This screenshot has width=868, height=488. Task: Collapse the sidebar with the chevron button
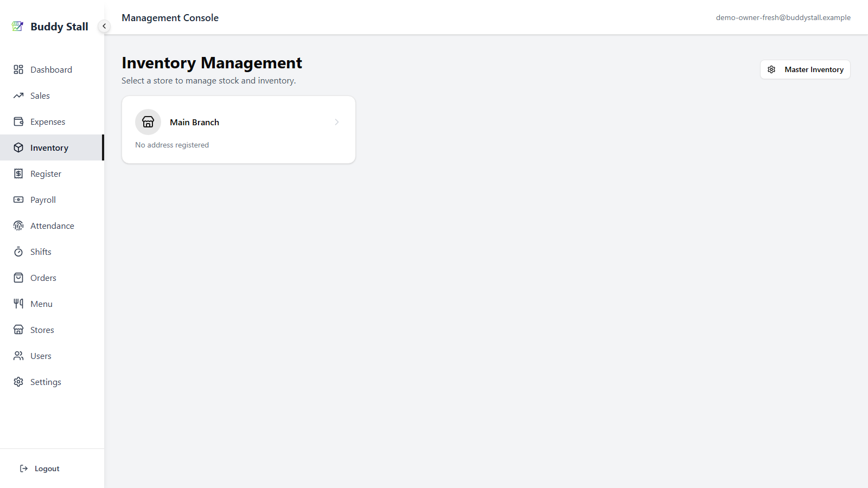point(104,26)
